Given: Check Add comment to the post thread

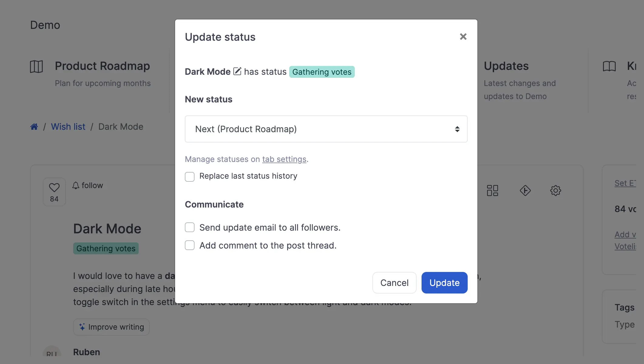Looking at the screenshot, I should (x=190, y=245).
